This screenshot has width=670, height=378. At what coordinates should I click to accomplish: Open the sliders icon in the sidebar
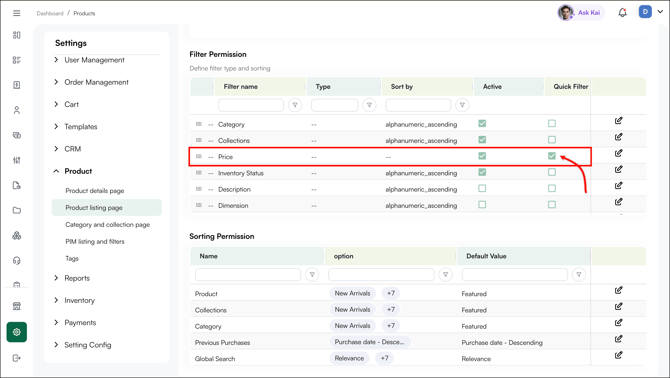17,160
